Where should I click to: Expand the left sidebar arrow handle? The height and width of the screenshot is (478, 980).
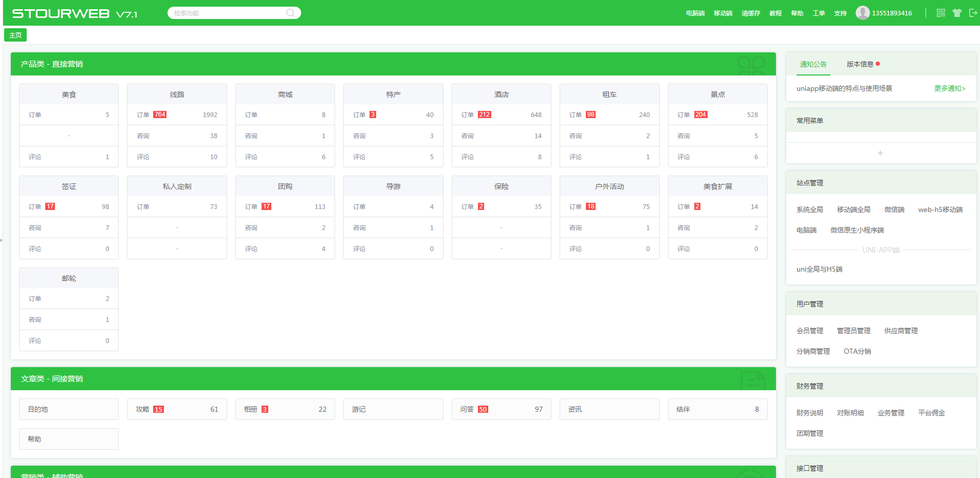tap(2, 240)
